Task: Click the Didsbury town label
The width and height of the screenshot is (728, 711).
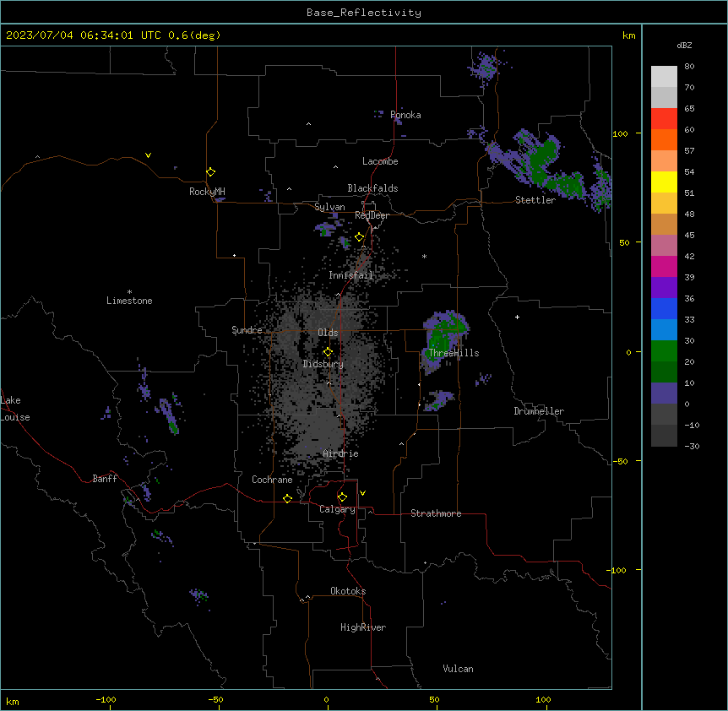Action: point(323,364)
